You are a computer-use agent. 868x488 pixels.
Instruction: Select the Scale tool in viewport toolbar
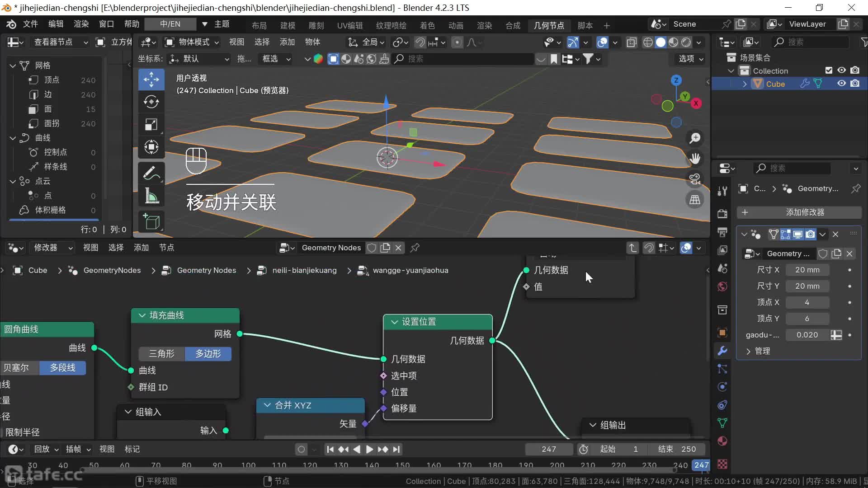[151, 125]
